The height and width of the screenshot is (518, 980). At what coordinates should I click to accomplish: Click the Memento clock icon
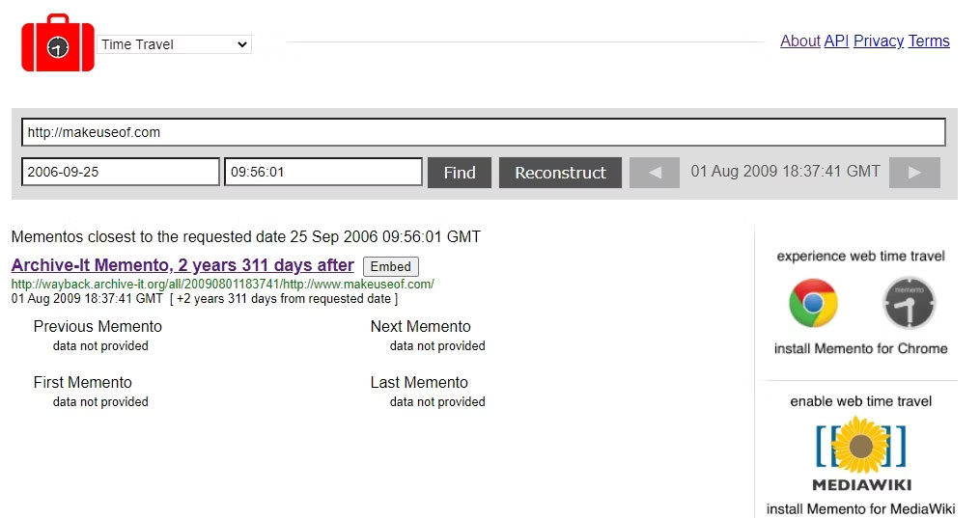909,303
